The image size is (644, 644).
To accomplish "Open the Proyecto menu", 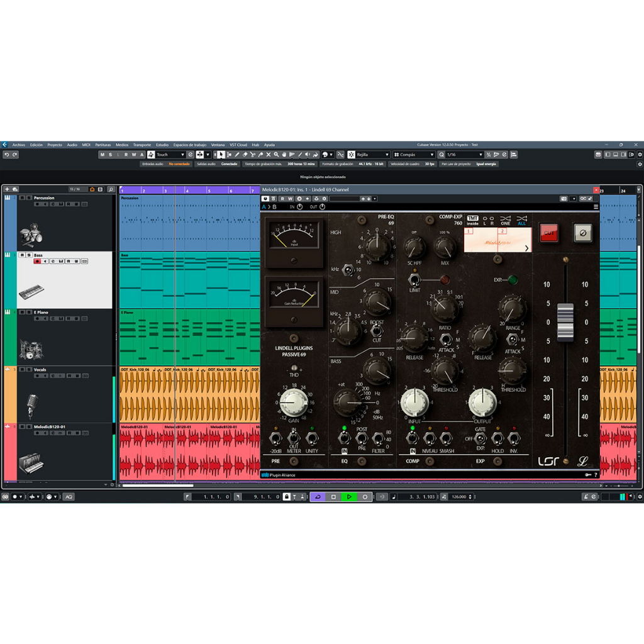I will pyautogui.click(x=55, y=145).
